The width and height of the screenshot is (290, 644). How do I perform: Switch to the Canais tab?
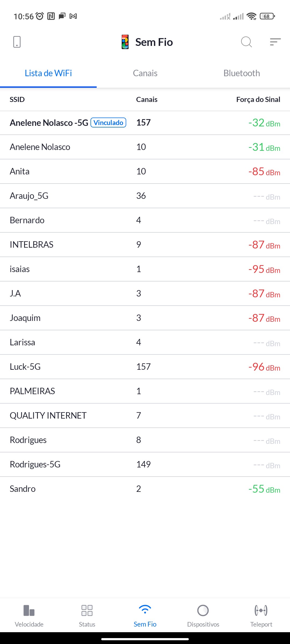click(x=145, y=73)
